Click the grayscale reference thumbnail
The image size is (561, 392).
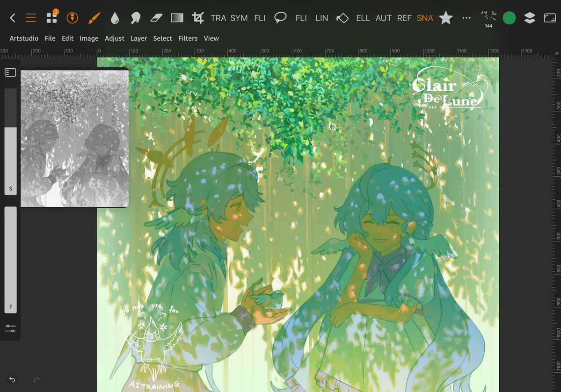point(74,138)
